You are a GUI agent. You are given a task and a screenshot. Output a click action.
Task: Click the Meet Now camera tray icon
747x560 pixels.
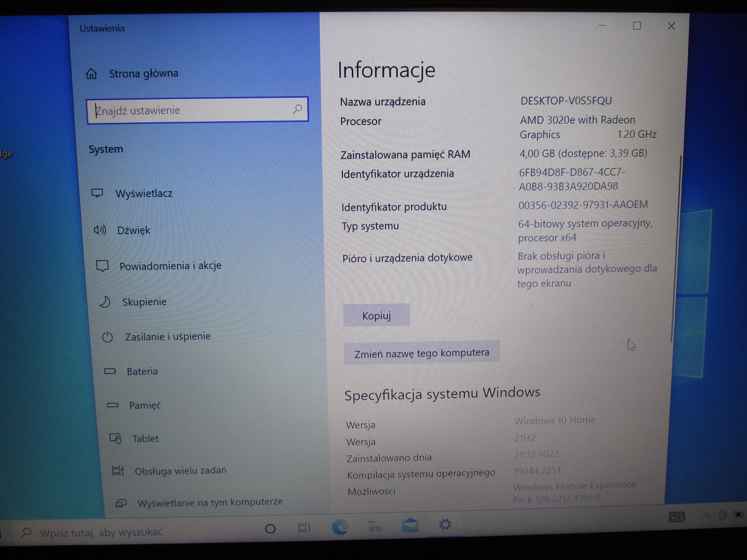coord(723,515)
